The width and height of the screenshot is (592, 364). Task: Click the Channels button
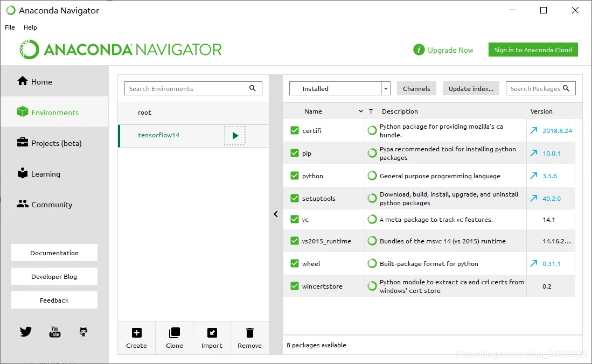[x=416, y=88]
